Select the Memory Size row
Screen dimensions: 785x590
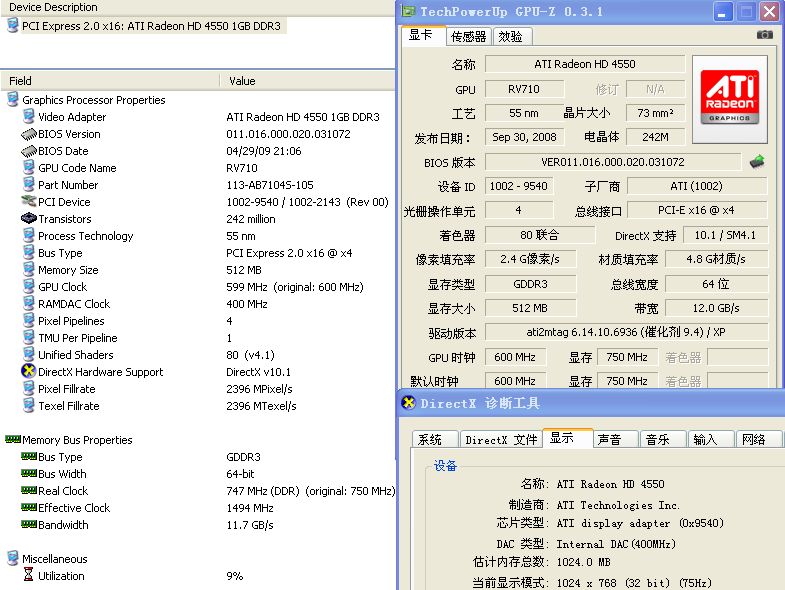[x=198, y=270]
